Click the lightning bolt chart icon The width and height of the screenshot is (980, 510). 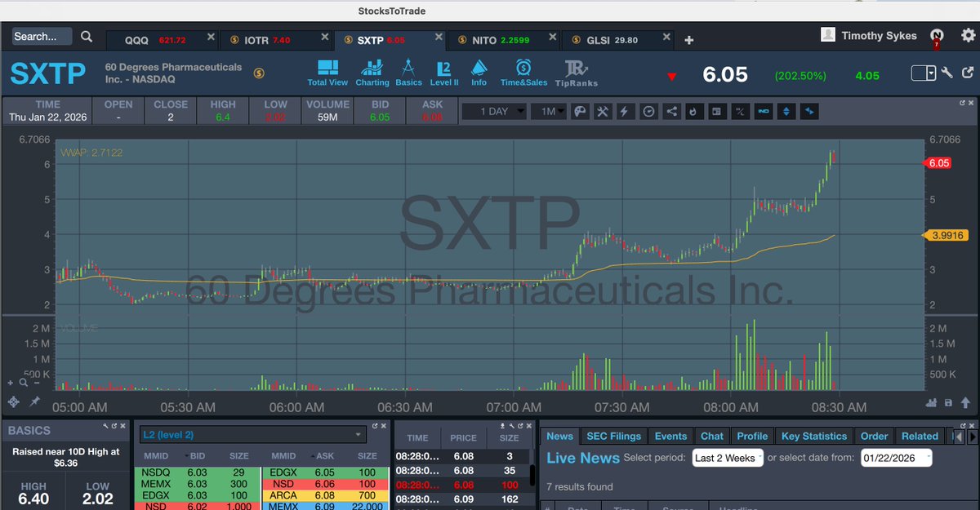coord(626,111)
